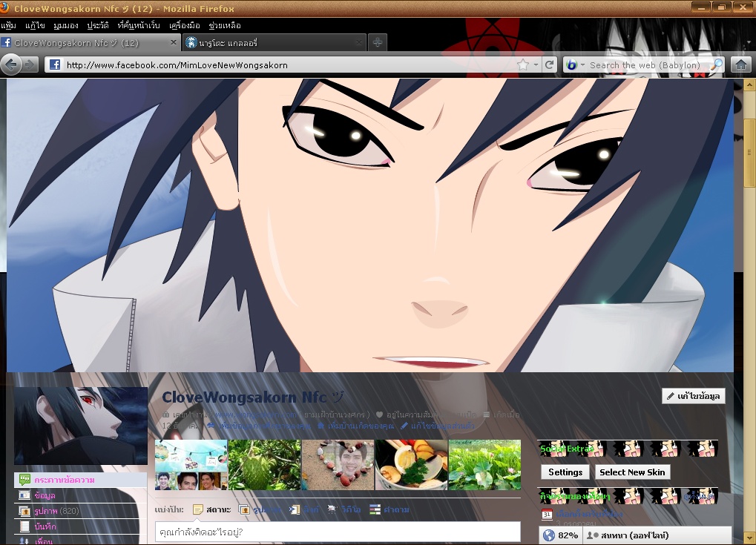
Task: Click the link share icon
Action: (x=295, y=509)
